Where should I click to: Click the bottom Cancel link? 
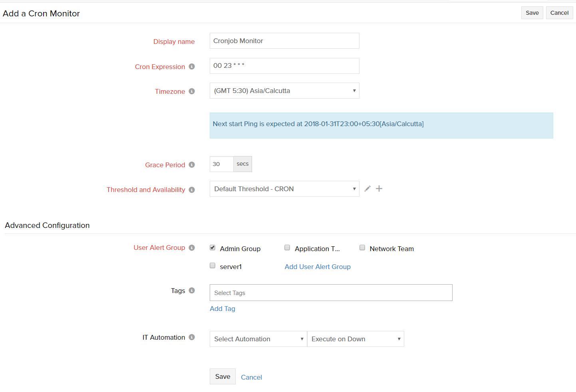click(251, 377)
